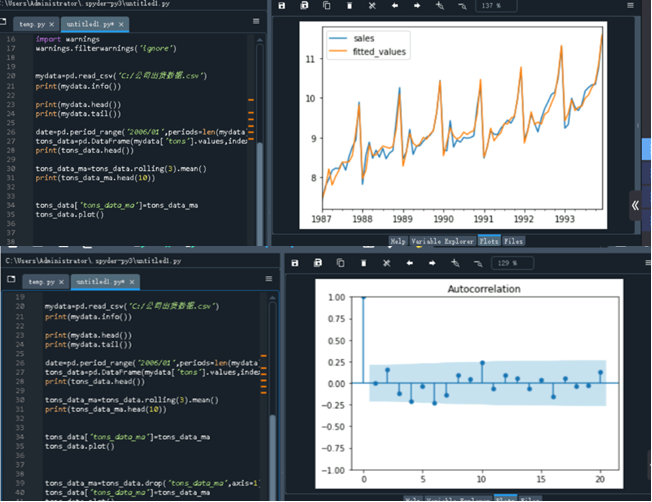Zoom out on autocorrelation plot
The height and width of the screenshot is (502, 652).
[x=478, y=263]
